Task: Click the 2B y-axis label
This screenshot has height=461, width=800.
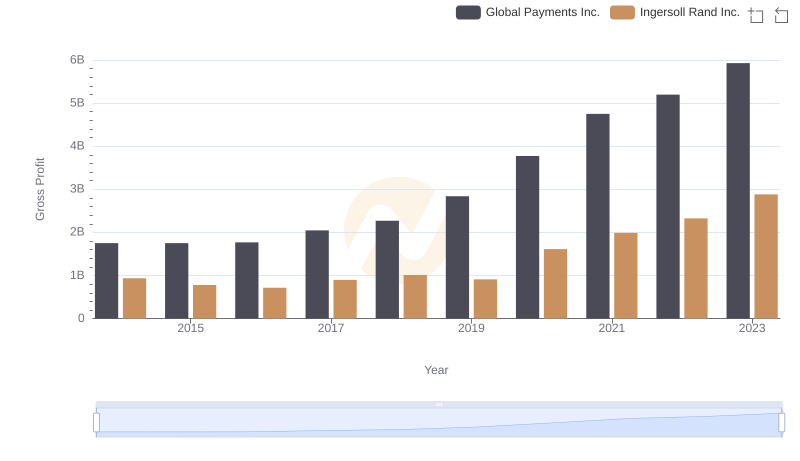Action: [x=77, y=232]
